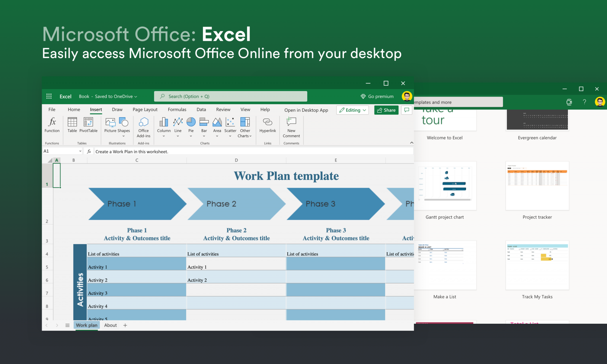
Task: Switch to the Data tab
Action: pos(201,110)
